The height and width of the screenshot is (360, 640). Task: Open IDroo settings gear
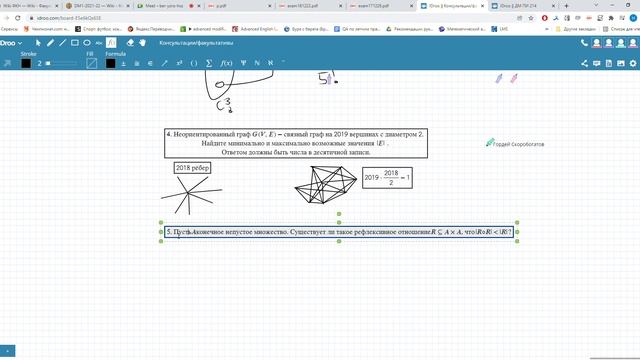633,63
